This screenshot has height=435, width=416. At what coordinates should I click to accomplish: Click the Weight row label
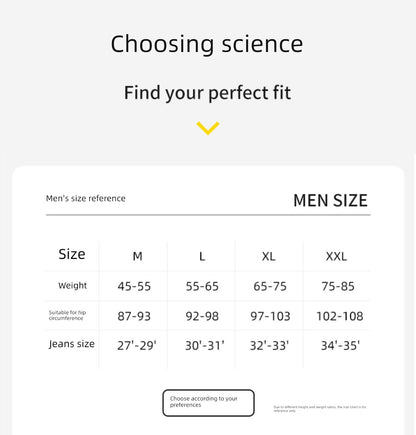72,286
